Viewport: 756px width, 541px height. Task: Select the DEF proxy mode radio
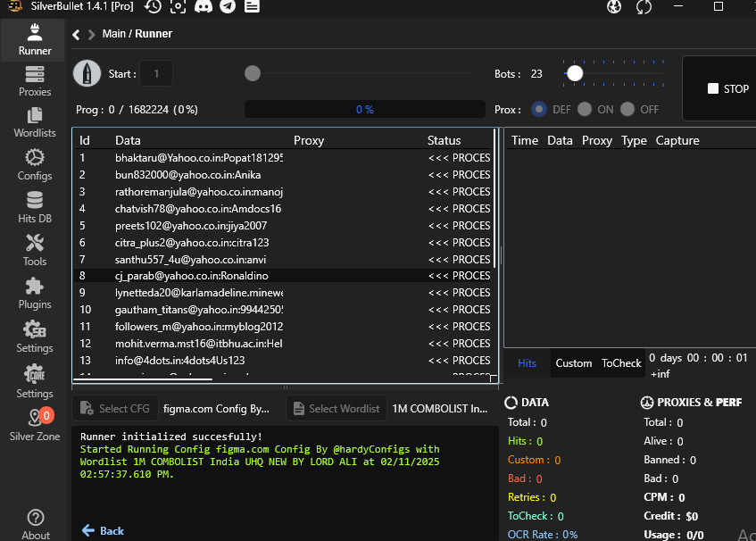539,109
